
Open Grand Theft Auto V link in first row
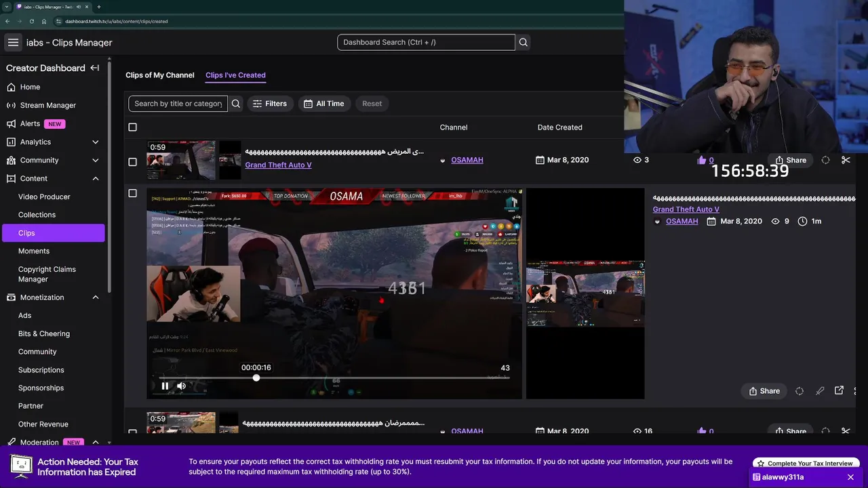(278, 165)
